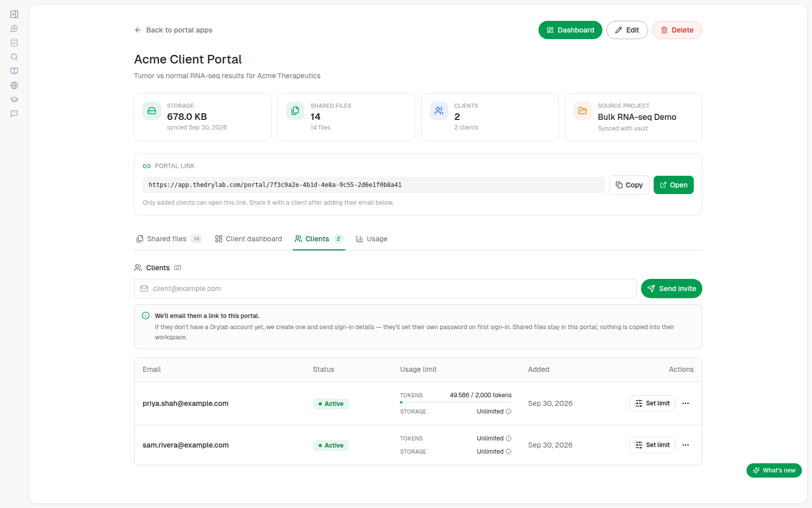Click the portal URL text
812x508 pixels.
click(x=275, y=185)
